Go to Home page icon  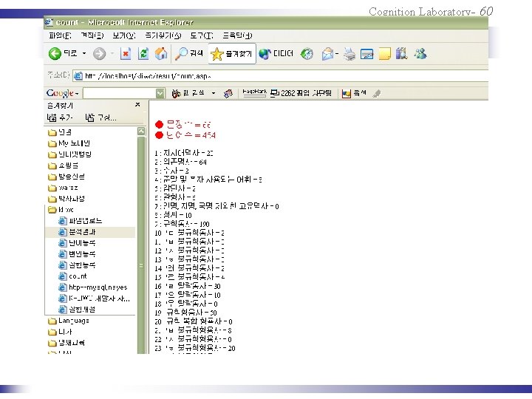click(161, 54)
